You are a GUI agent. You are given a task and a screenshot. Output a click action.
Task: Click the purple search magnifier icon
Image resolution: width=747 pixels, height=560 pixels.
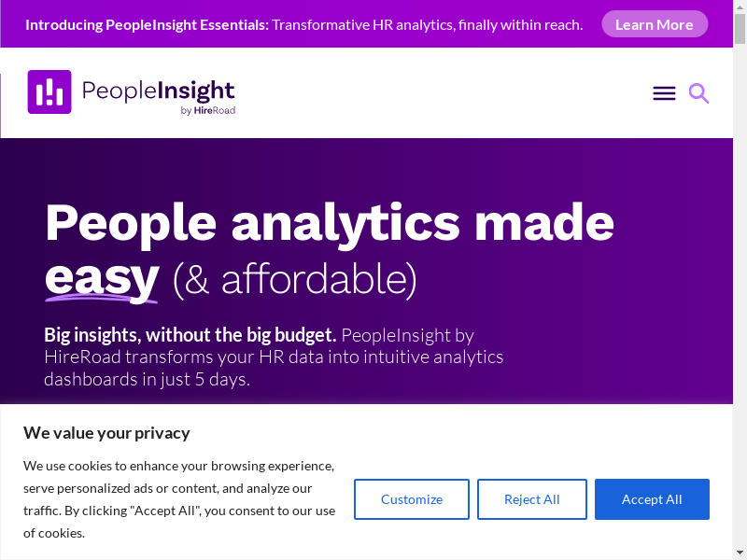(x=698, y=93)
